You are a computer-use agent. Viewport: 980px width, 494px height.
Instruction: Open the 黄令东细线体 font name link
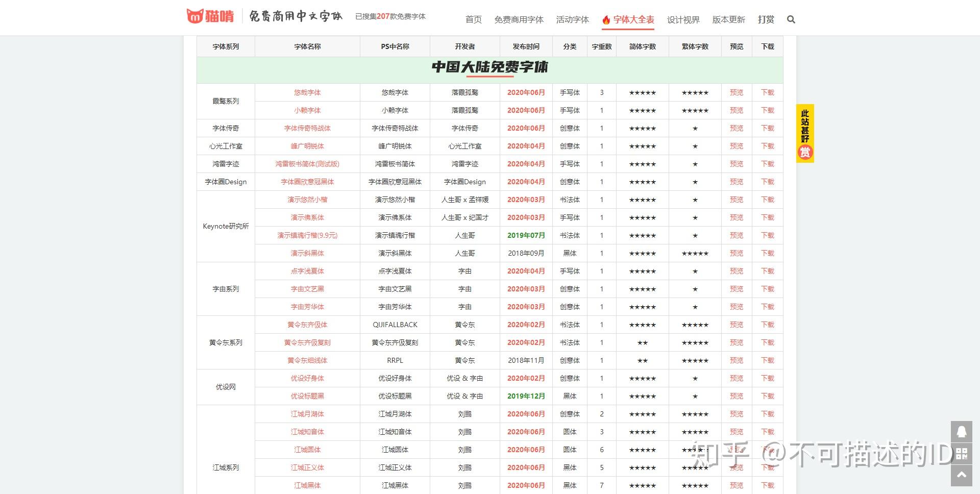307,360
